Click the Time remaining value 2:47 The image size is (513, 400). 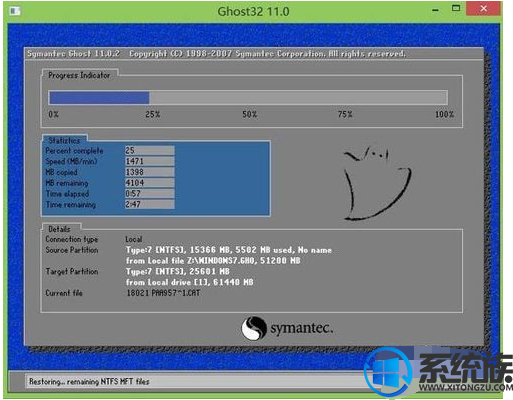(149, 204)
